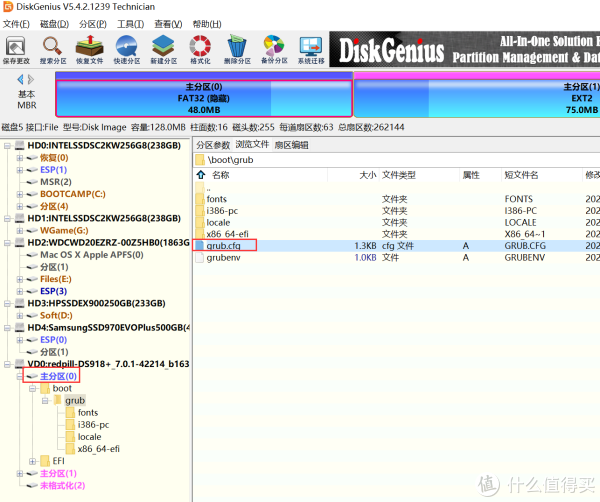Open the 备份分区 (Backup Partition) tool
This screenshot has width=600, height=502.
click(x=273, y=48)
